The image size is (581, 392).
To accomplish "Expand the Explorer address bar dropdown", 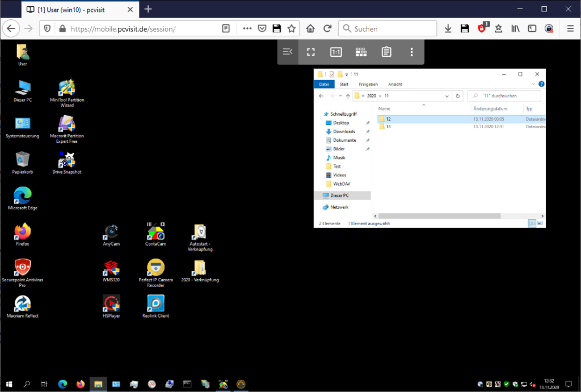I will pyautogui.click(x=448, y=96).
